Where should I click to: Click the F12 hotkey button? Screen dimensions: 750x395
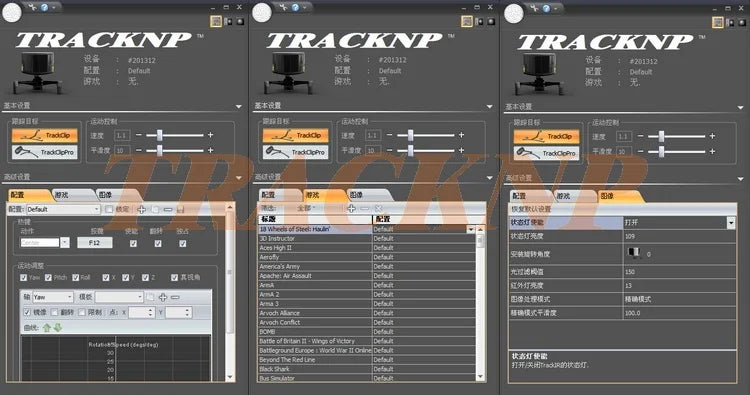[94, 243]
